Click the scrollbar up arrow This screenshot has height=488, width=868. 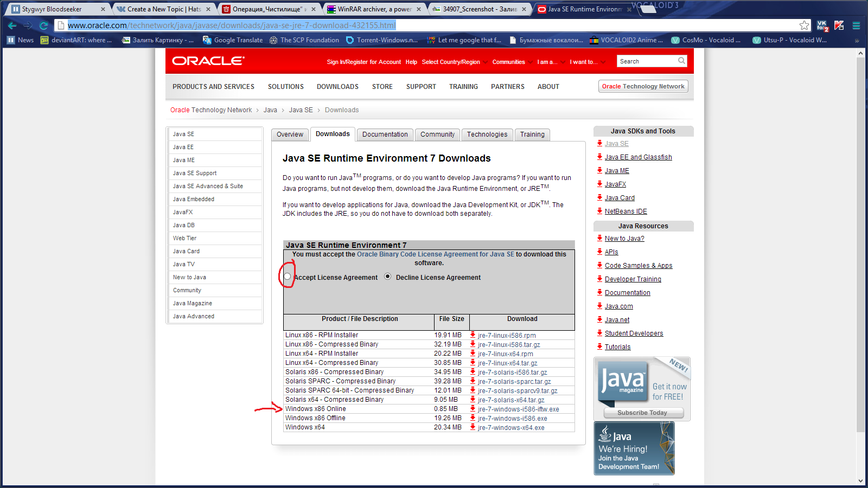860,53
